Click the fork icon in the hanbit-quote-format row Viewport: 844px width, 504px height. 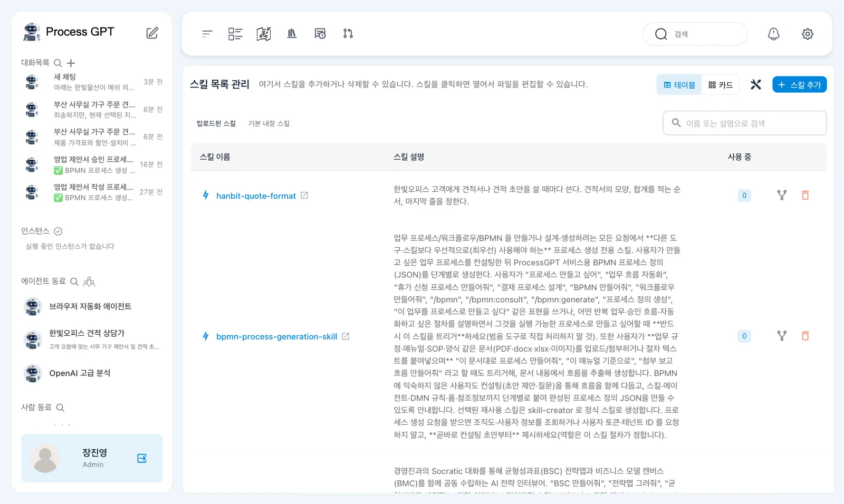point(782,195)
